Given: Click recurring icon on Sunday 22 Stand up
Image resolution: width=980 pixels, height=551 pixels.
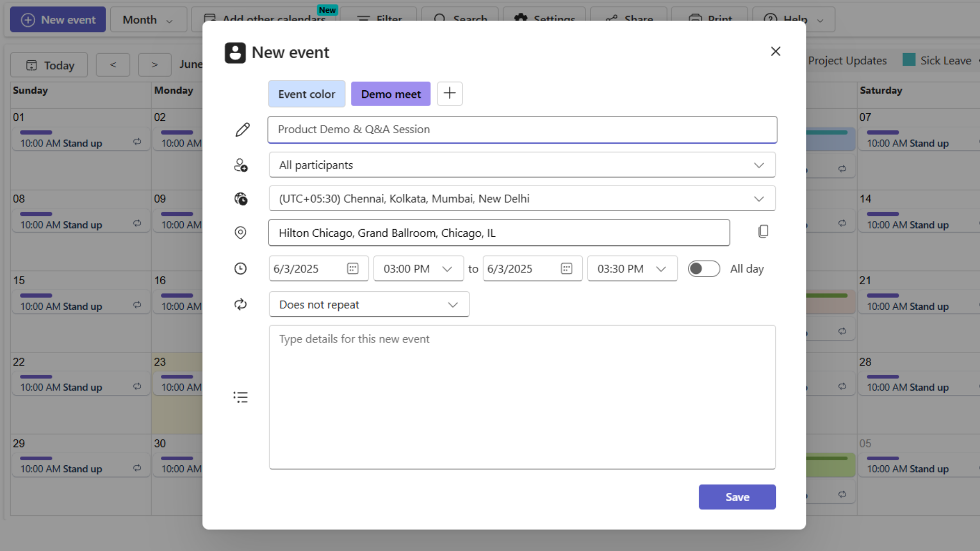Looking at the screenshot, I should point(137,386).
